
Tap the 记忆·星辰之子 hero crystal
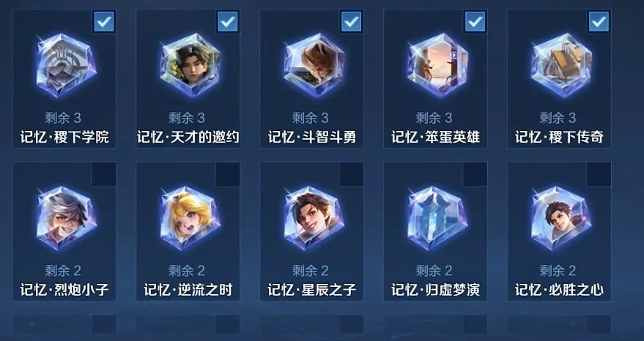[313, 218]
